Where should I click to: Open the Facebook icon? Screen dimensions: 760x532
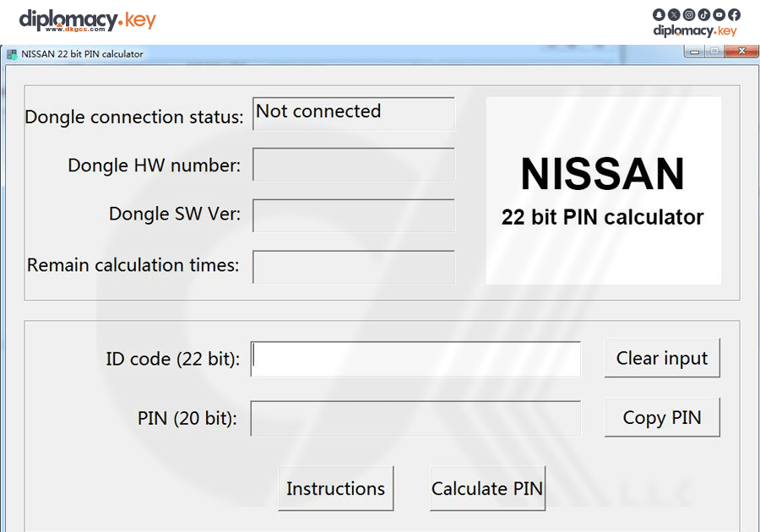point(734,14)
